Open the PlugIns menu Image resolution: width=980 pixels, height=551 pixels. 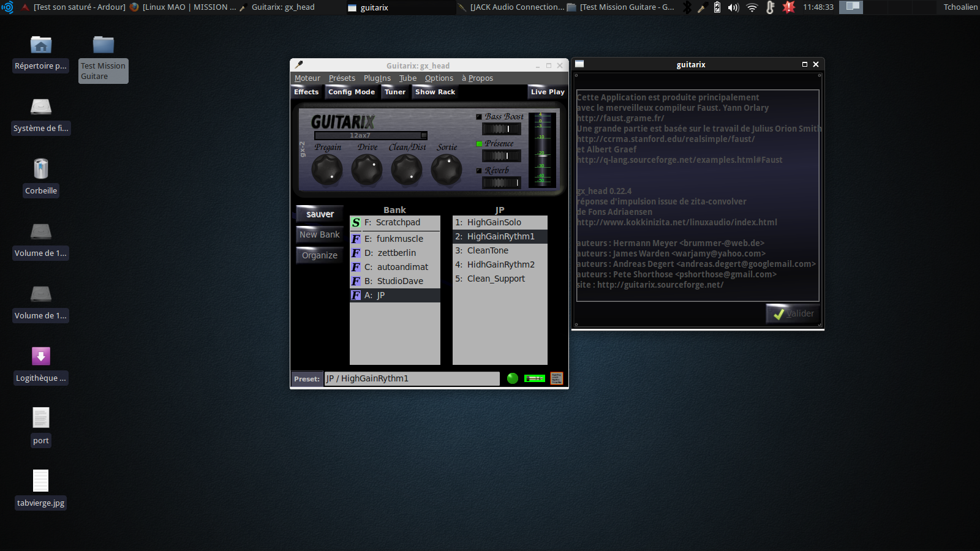click(377, 78)
